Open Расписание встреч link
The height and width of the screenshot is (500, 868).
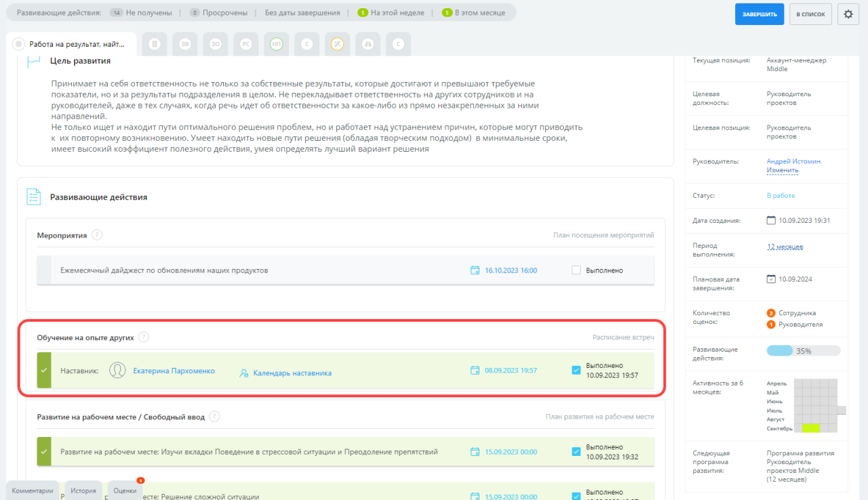623,337
